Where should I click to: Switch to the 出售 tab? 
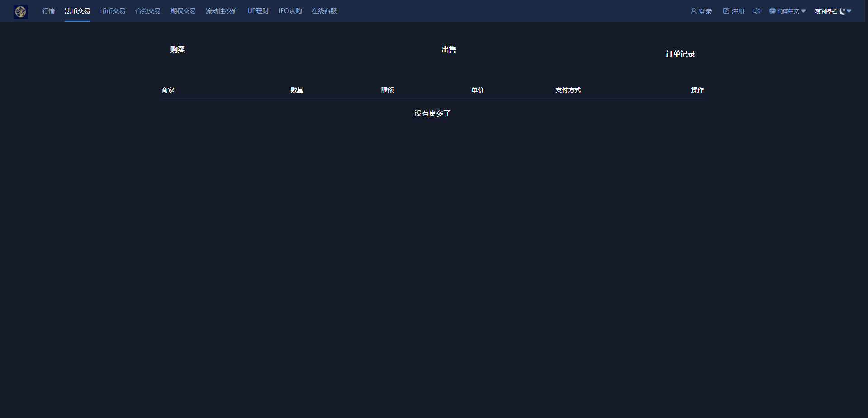449,50
